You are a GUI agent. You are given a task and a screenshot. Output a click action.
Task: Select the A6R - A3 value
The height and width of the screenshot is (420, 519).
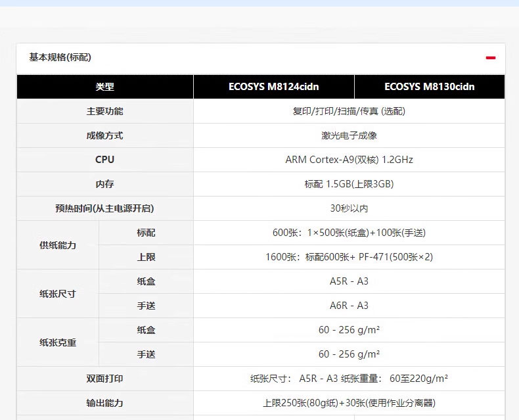click(349, 306)
